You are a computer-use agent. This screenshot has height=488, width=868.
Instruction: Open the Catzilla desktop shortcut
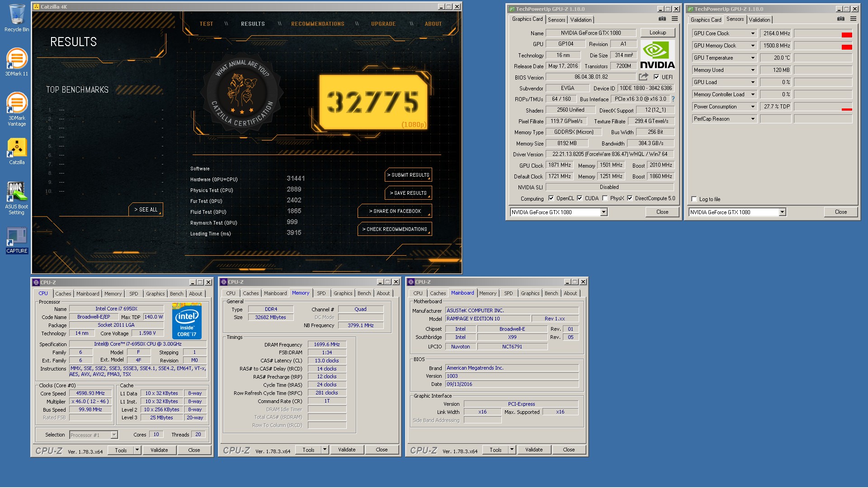[17, 151]
